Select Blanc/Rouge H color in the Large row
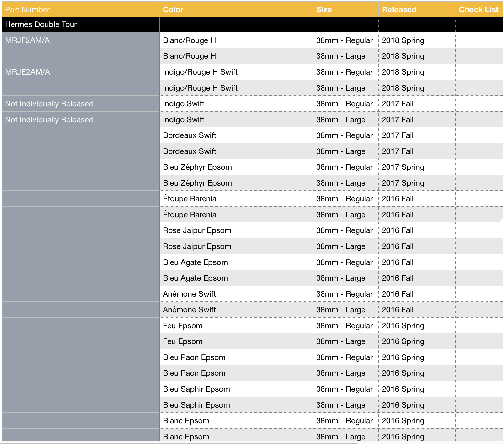 189,56
